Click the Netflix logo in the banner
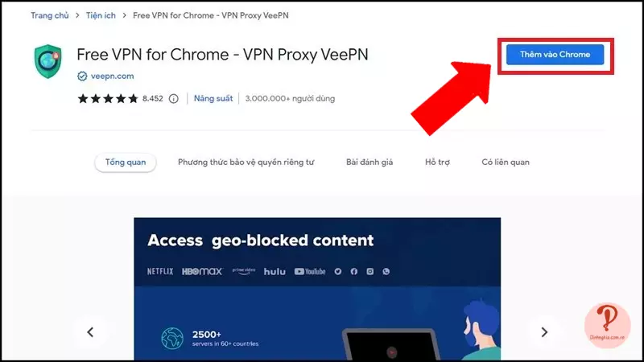This screenshot has width=644, height=362. [160, 271]
